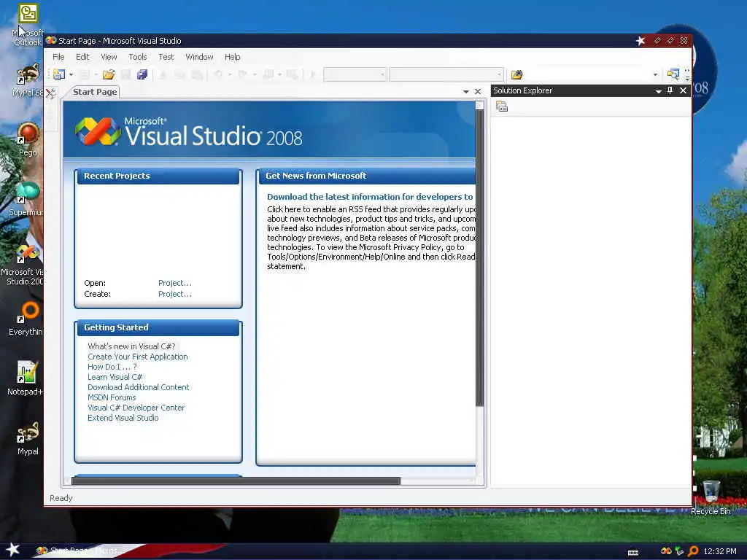Click the How Do I ... ? link
This screenshot has width=747, height=560.
112,367
